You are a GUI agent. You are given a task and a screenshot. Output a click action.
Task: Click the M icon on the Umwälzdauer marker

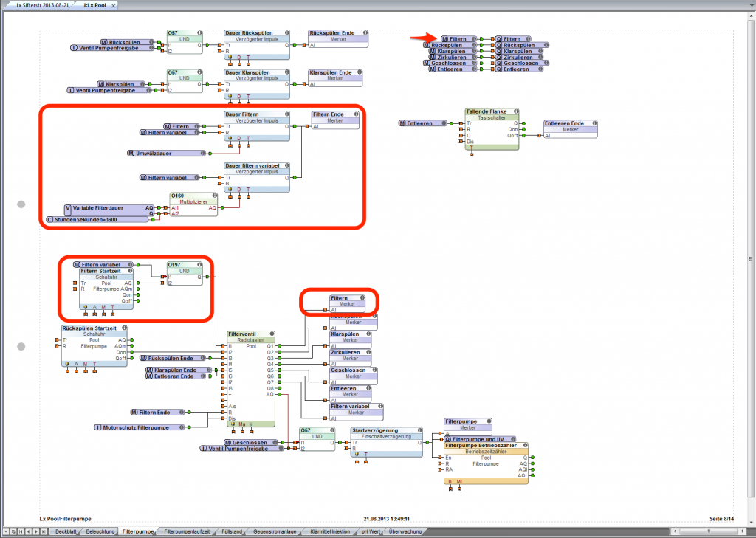point(131,153)
